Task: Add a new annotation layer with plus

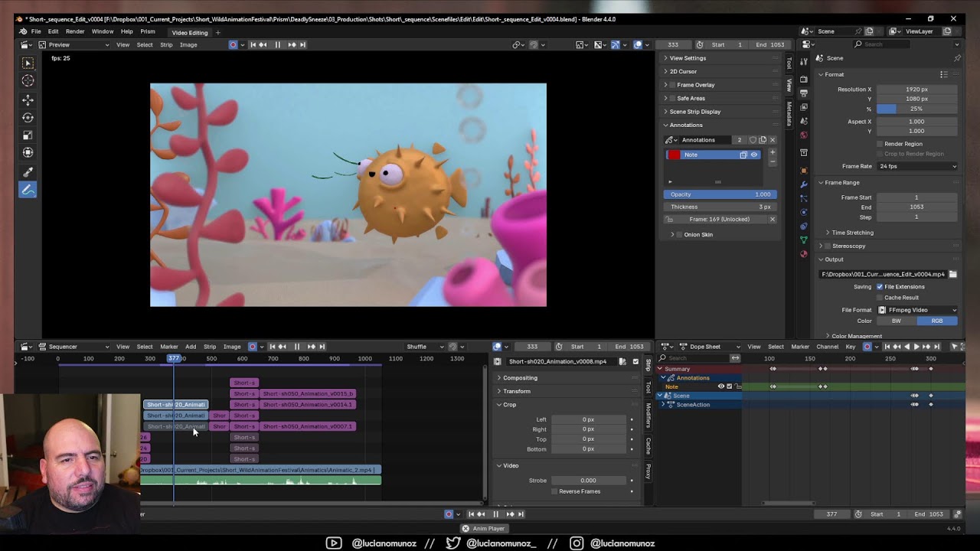Action: [772, 152]
